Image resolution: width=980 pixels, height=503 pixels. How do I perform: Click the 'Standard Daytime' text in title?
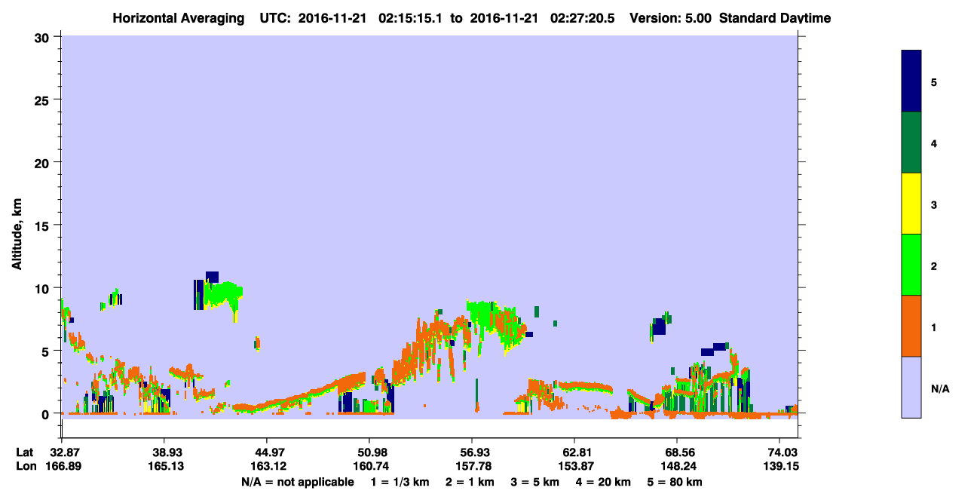(775, 18)
